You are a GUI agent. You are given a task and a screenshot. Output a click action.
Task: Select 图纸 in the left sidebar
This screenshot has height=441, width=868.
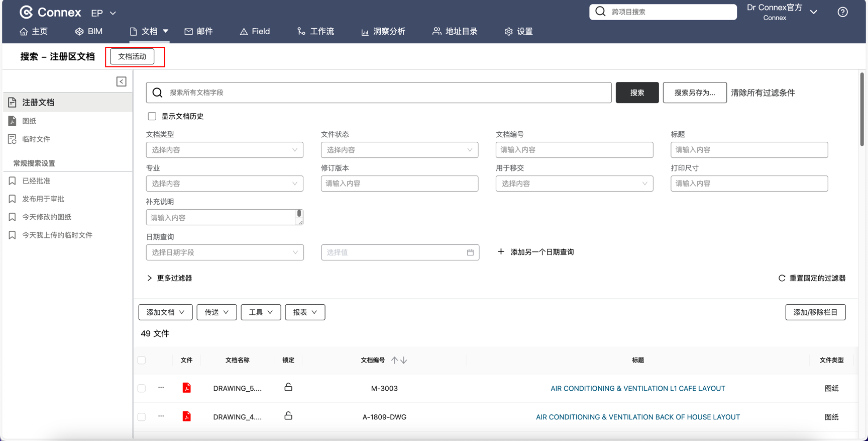pyautogui.click(x=29, y=121)
